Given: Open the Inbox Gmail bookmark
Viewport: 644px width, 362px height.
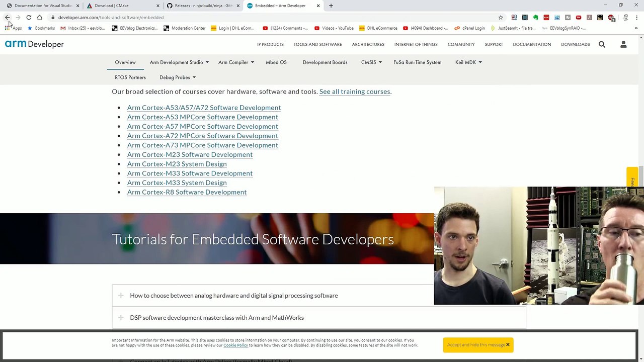Looking at the screenshot, I should 83,28.
